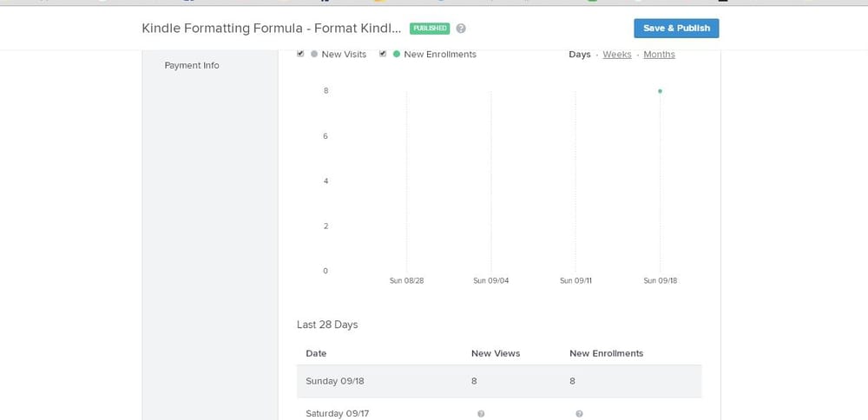Click the New Views column header

tap(496, 353)
